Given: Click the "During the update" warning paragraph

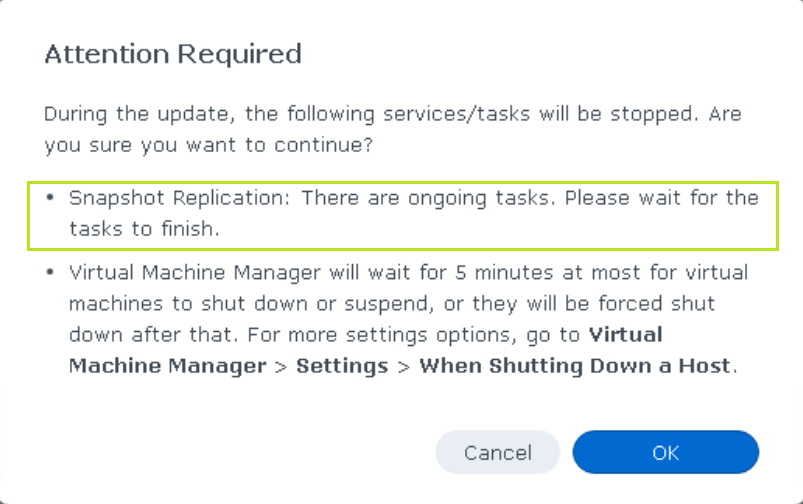Looking at the screenshot, I should (392, 113).
